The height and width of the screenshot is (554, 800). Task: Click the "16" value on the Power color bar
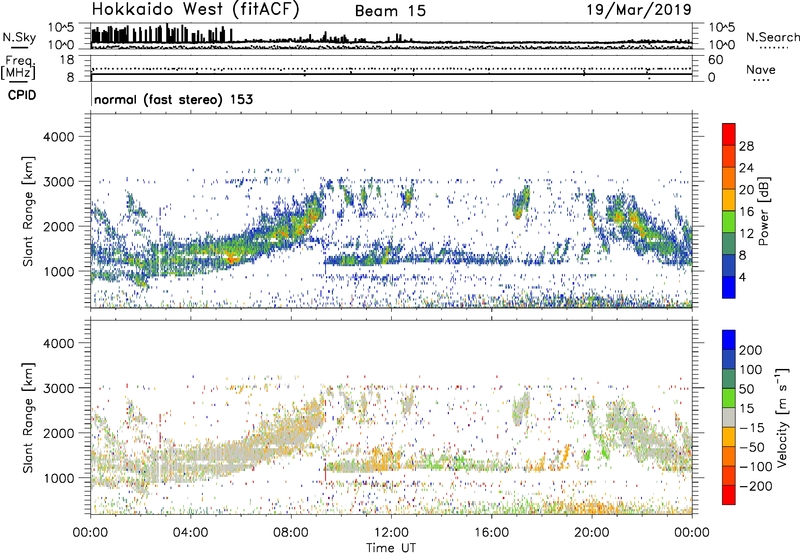pyautogui.click(x=746, y=212)
